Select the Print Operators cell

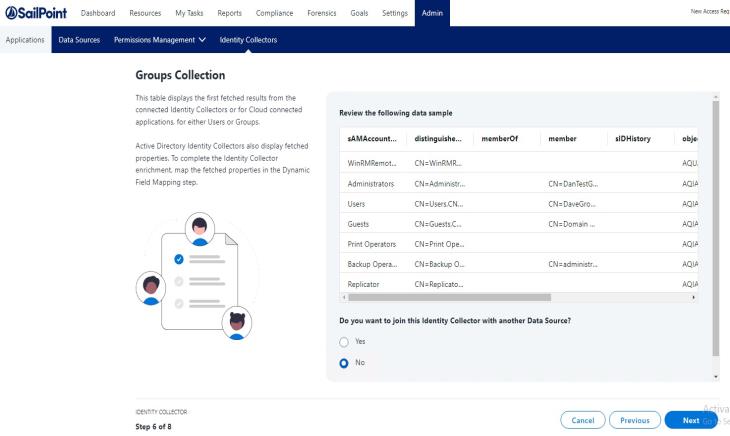click(x=372, y=244)
